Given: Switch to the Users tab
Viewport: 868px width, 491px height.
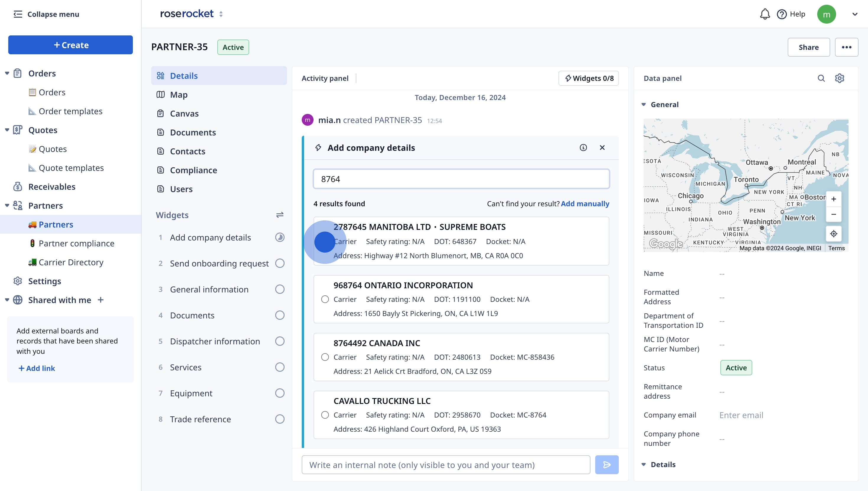Looking at the screenshot, I should pyautogui.click(x=219, y=189).
